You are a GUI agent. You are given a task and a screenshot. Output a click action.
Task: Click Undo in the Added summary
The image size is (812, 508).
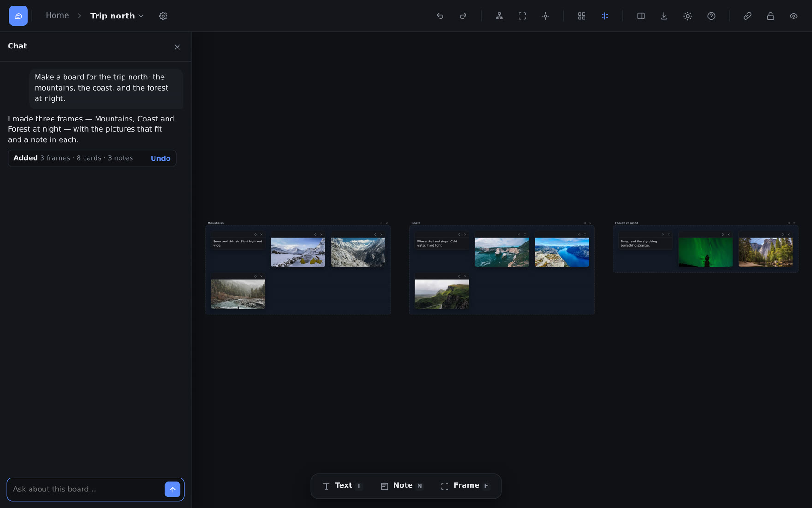(161, 158)
